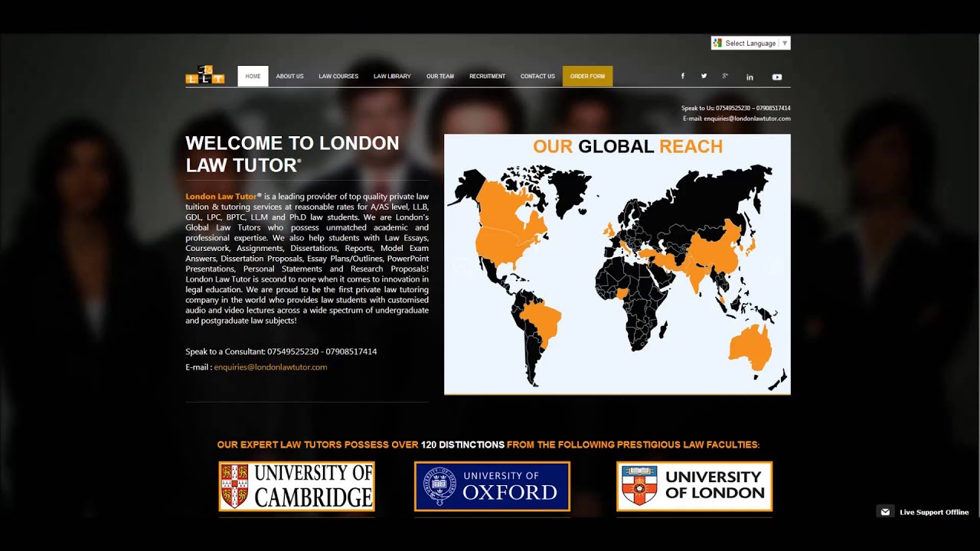Open the YouTube social icon

coord(777,77)
